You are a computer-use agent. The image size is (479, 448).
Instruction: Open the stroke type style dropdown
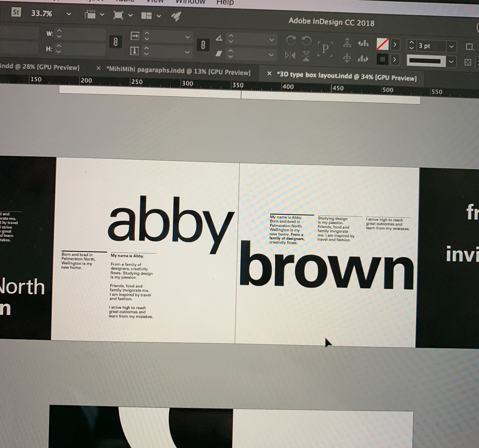pos(451,62)
